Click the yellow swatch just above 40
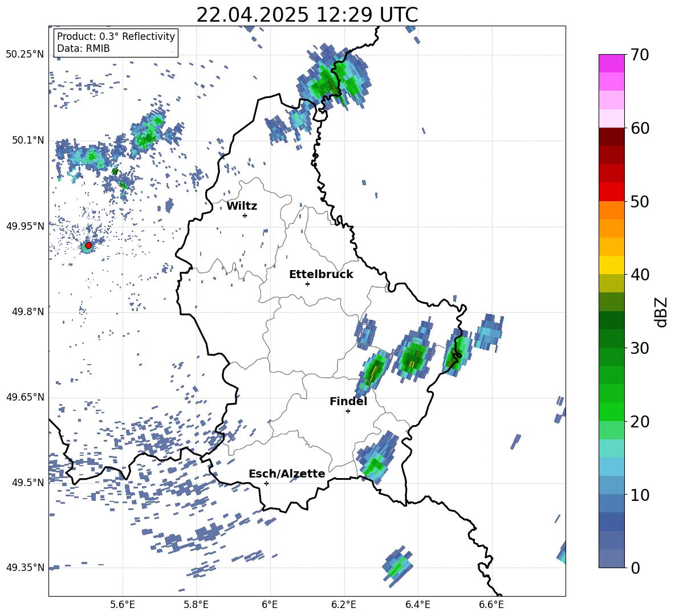Viewport: 675px width, 616px height. (611, 266)
